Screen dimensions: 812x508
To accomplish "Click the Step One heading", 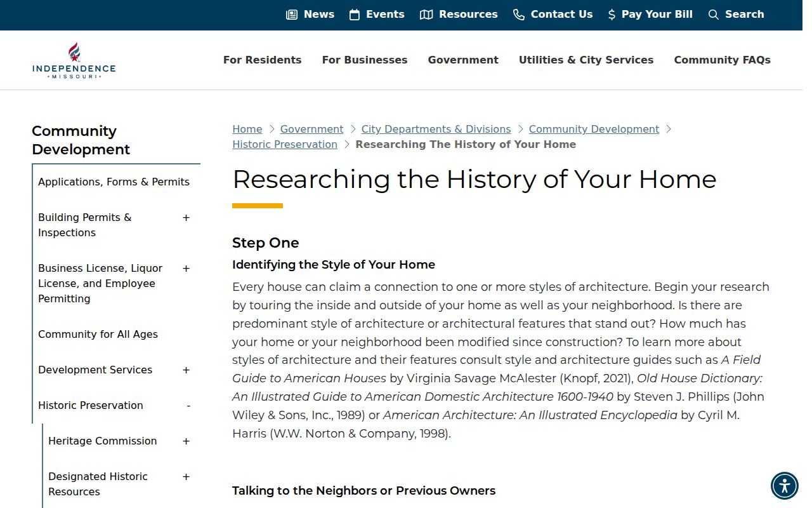I will pyautogui.click(x=266, y=243).
